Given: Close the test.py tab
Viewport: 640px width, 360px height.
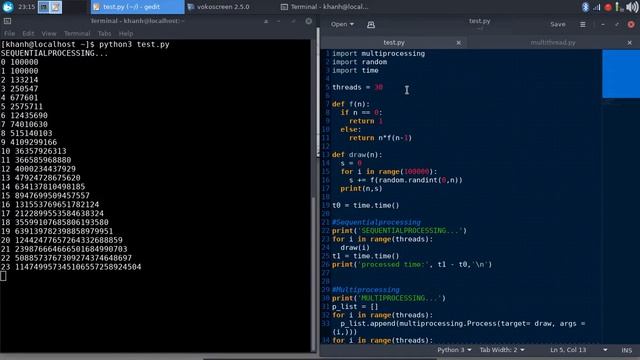Looking at the screenshot, I should click(x=458, y=42).
